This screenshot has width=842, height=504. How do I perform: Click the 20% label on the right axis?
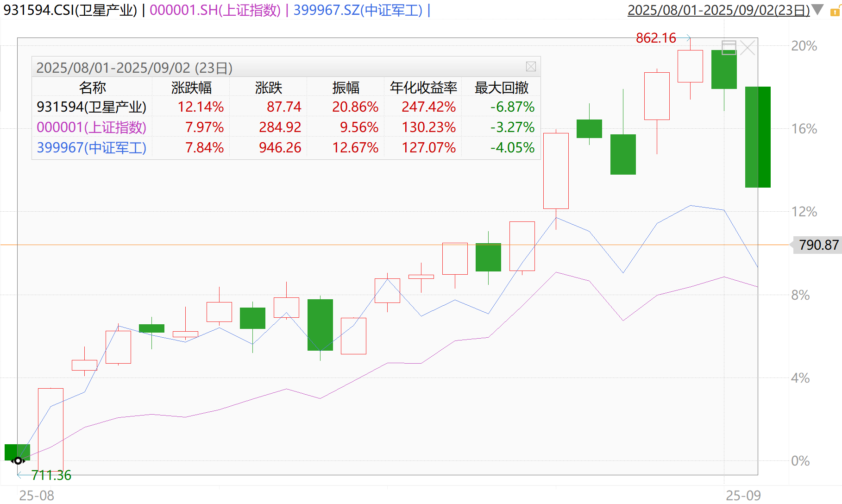coord(805,46)
